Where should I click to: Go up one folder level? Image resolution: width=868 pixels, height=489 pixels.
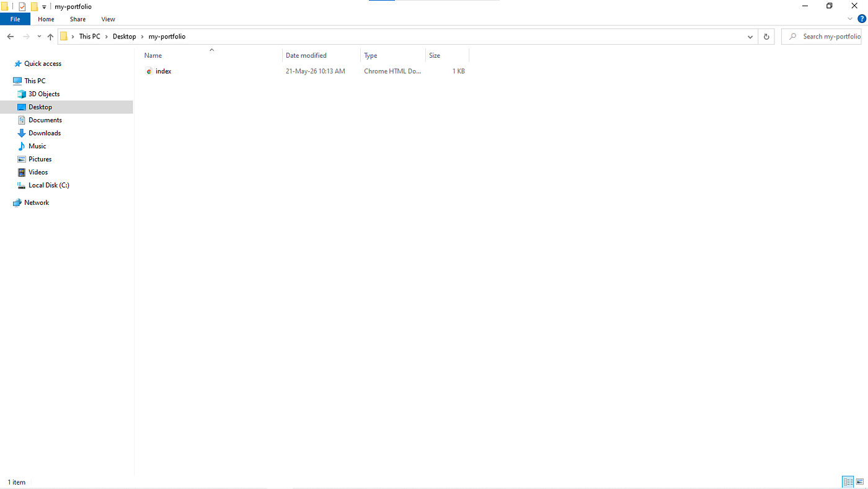(x=50, y=37)
